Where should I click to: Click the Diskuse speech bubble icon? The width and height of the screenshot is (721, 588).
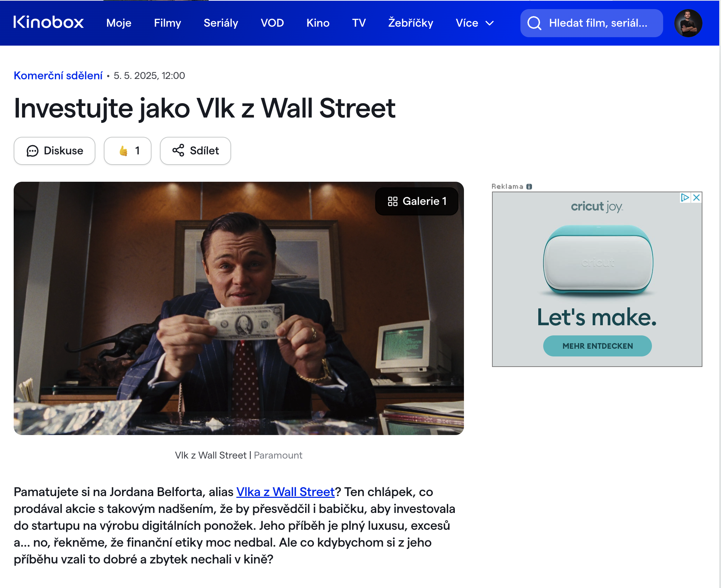32,151
